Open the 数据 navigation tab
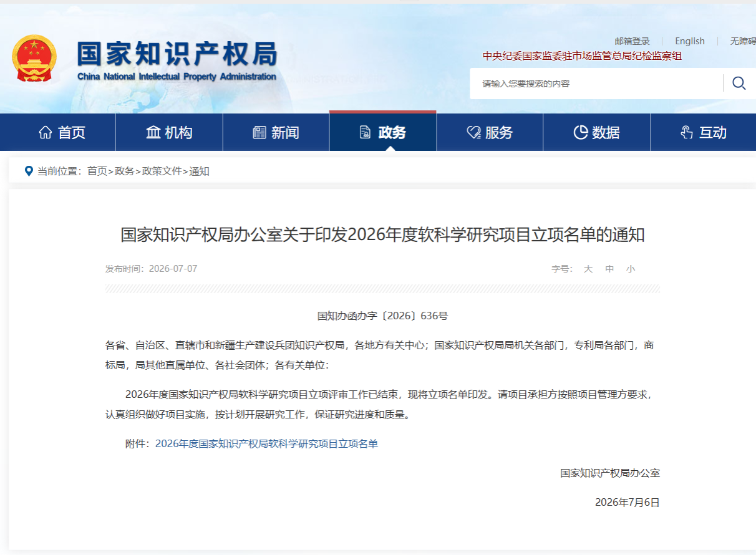756x555 pixels. (x=597, y=132)
